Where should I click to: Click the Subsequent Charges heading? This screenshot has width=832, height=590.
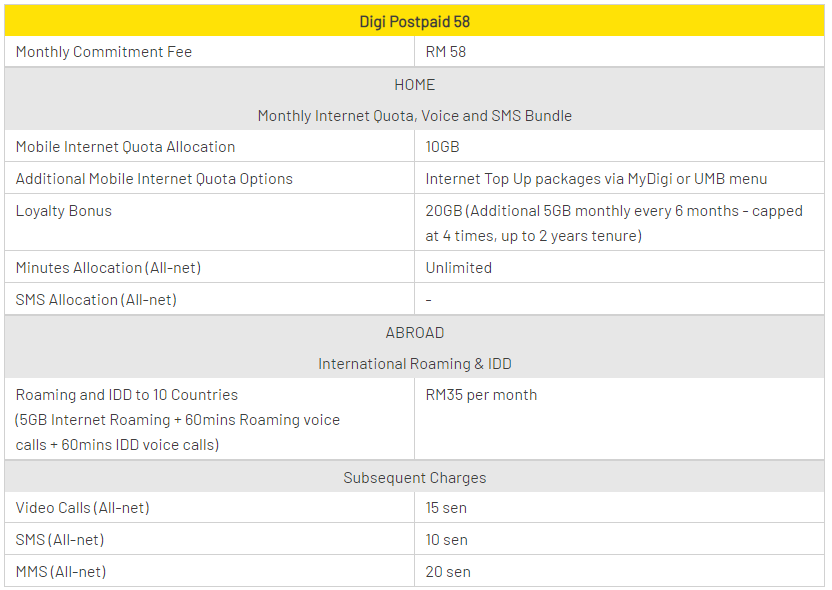point(414,477)
